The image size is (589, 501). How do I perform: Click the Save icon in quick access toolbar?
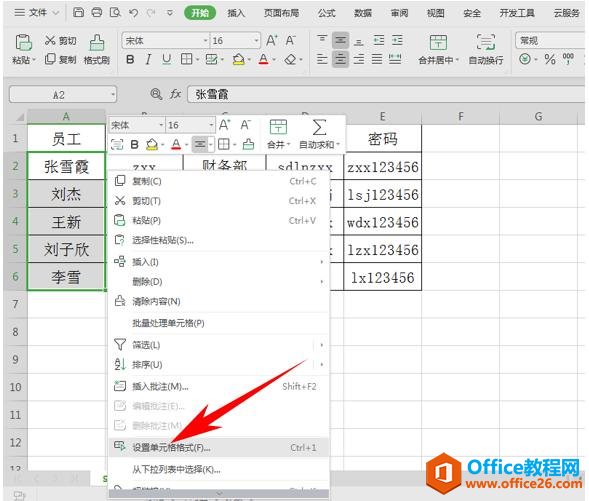coord(78,13)
